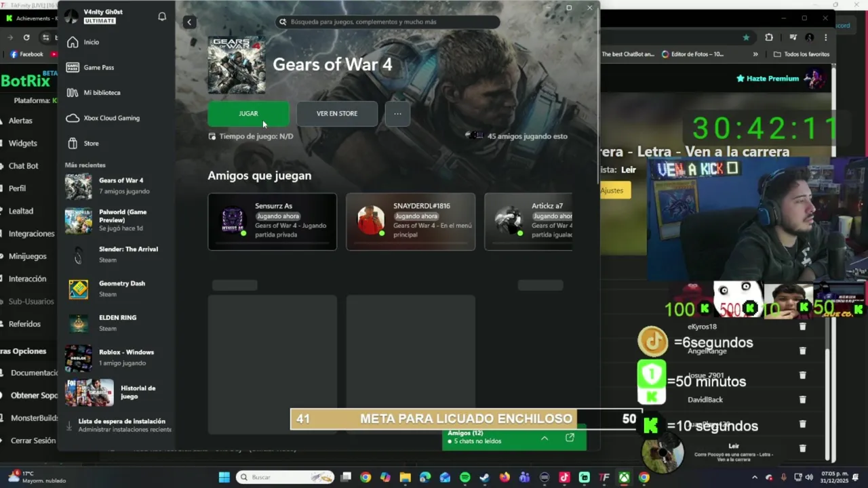
Task: Open Alertas in BotRix sidebar
Action: click(20, 121)
